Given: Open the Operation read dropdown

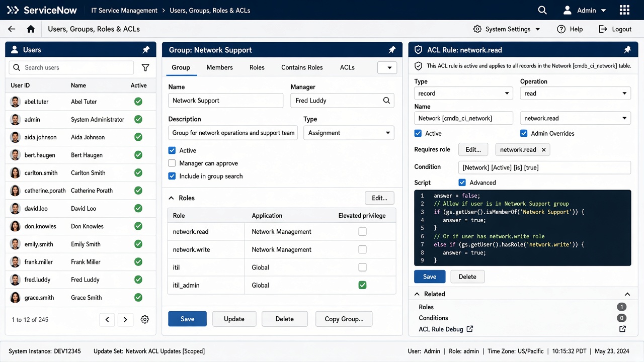Looking at the screenshot, I should tap(575, 93).
